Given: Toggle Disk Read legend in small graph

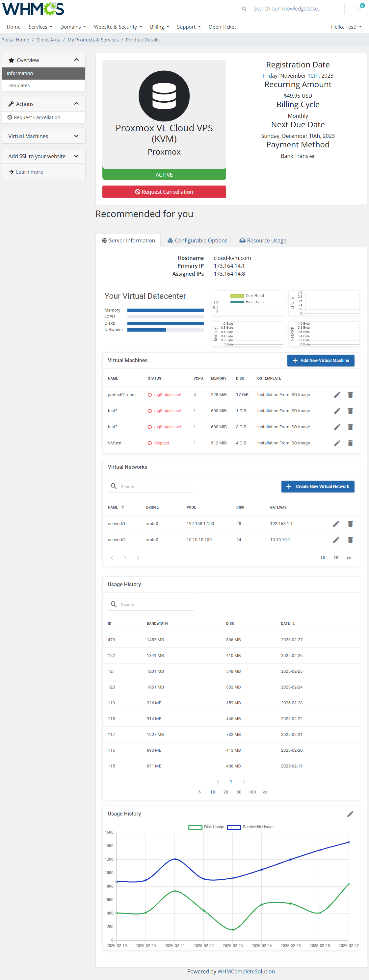Looking at the screenshot, I should [x=247, y=296].
